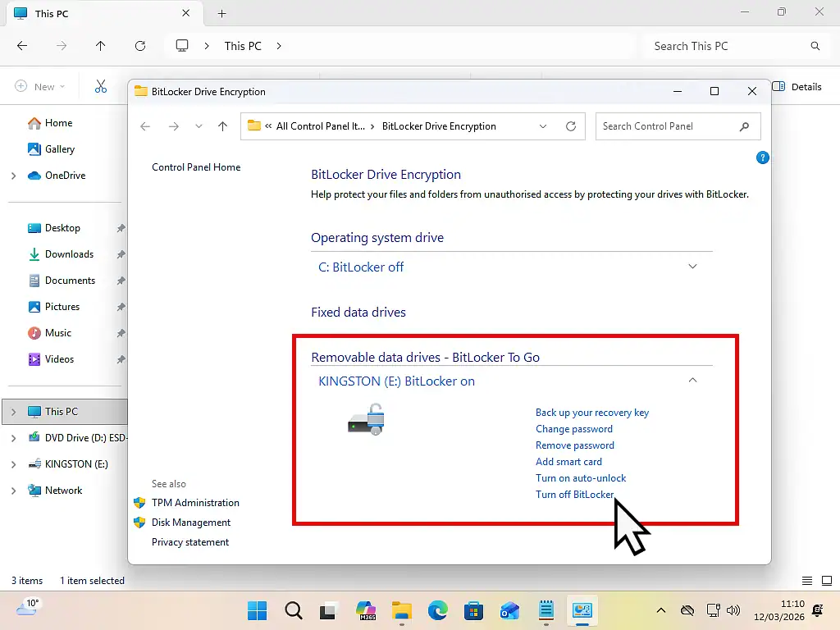The image size is (840, 630).
Task: Collapse the KINGSTON (E:) BitLocker section
Action: pos(692,380)
